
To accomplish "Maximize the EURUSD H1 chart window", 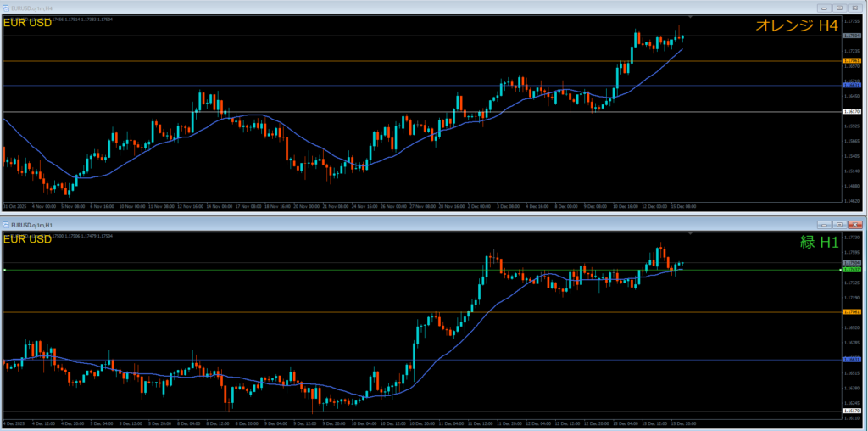I will click(x=838, y=224).
